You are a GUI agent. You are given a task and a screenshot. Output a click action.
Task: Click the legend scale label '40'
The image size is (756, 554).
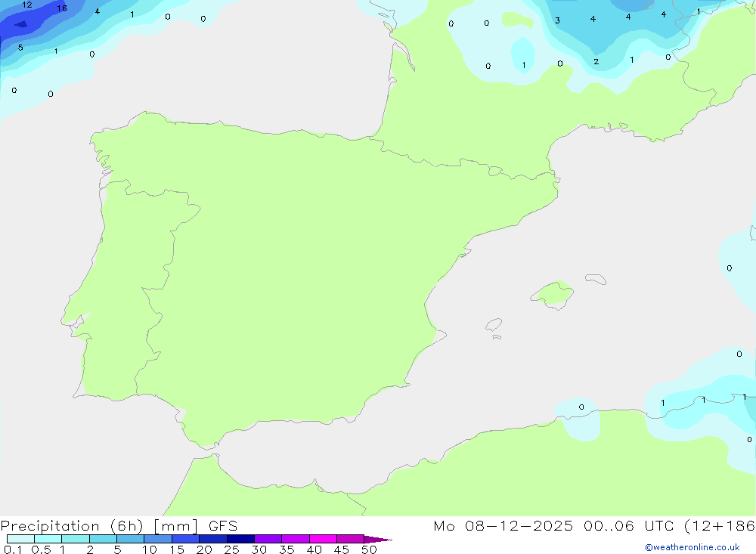pyautogui.click(x=314, y=549)
